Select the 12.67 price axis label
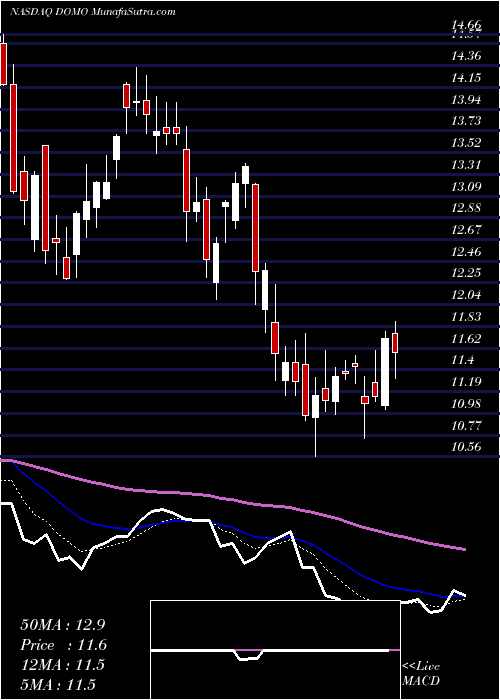This screenshot has height=700, width=500. point(467,230)
